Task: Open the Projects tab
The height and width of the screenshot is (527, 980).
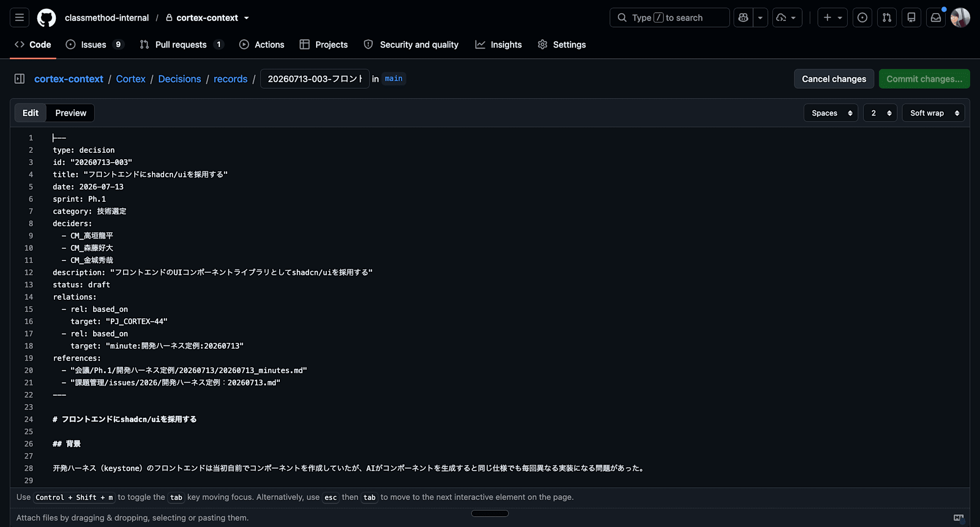Action: 324,45
